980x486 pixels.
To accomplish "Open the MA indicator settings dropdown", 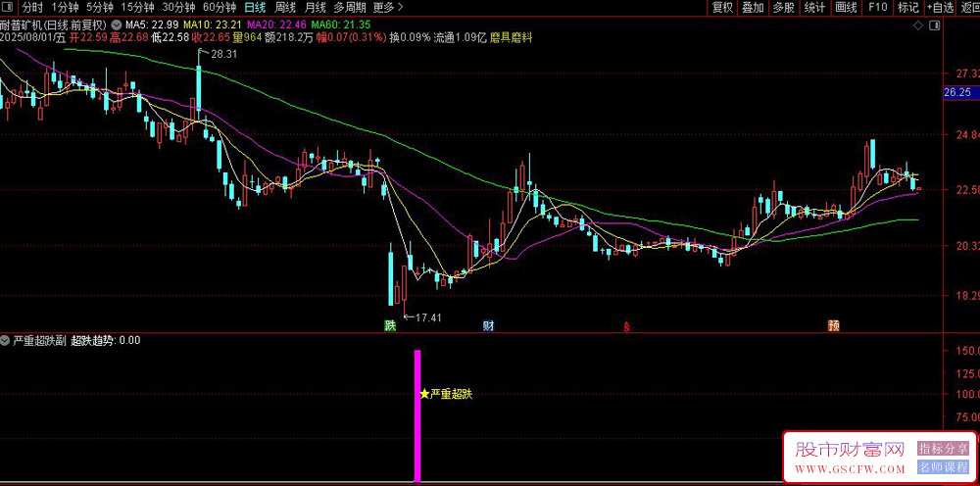I will tap(117, 25).
